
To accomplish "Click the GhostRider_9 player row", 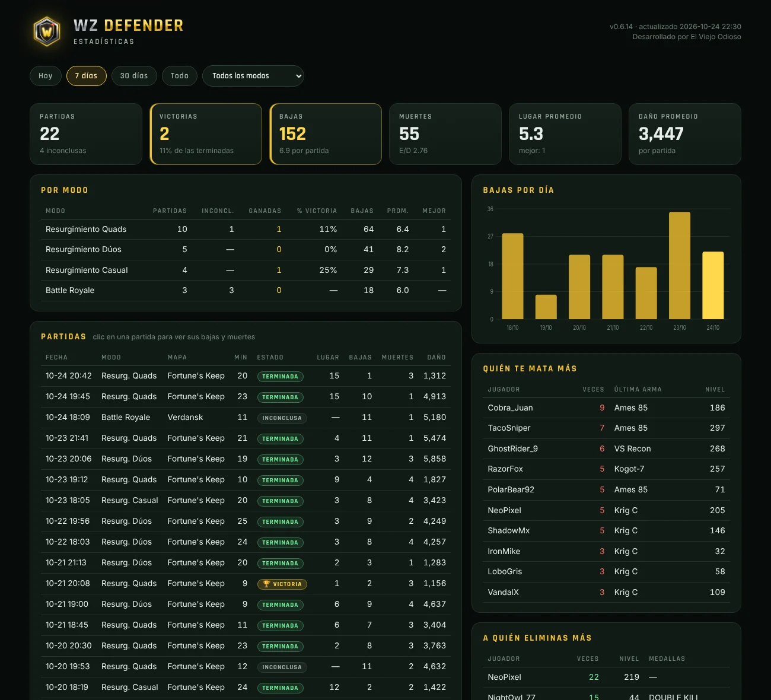I will (606, 449).
